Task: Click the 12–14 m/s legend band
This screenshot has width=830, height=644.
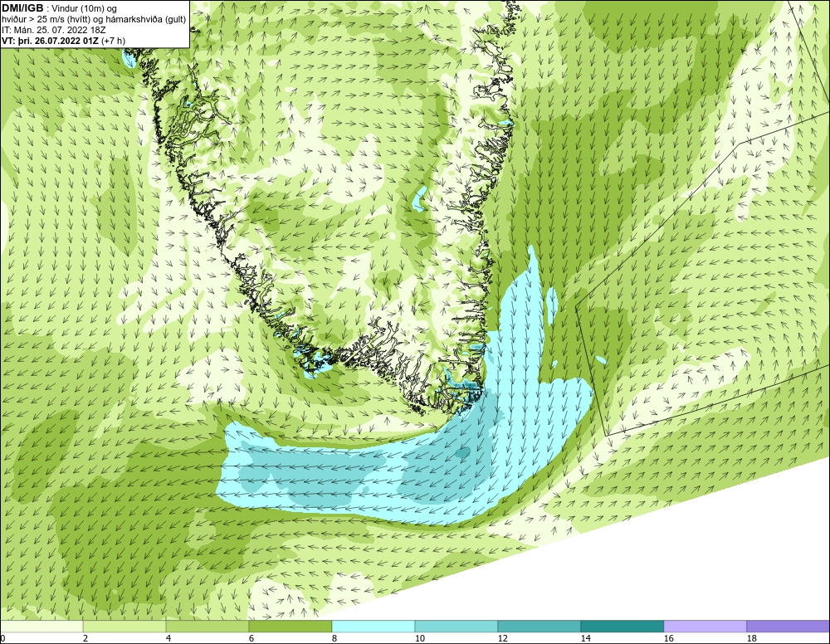Action: click(x=539, y=627)
